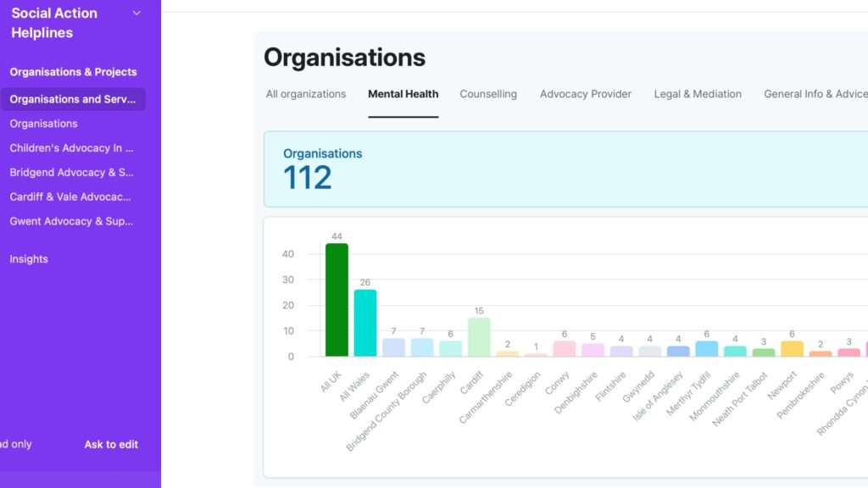
Task: Click the Ask to edit button
Action: [x=111, y=444]
